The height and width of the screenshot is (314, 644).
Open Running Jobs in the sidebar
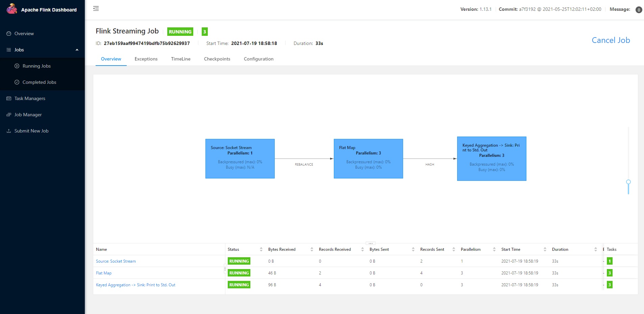[36, 66]
